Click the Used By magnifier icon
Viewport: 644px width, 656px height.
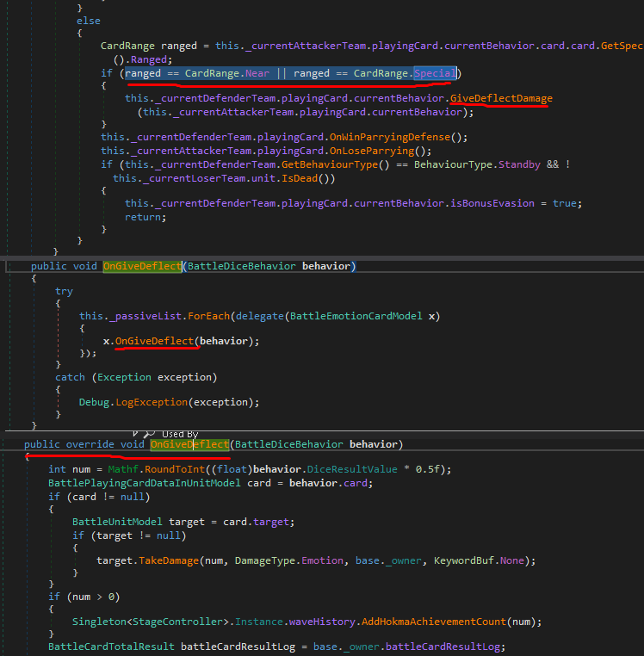tap(149, 434)
